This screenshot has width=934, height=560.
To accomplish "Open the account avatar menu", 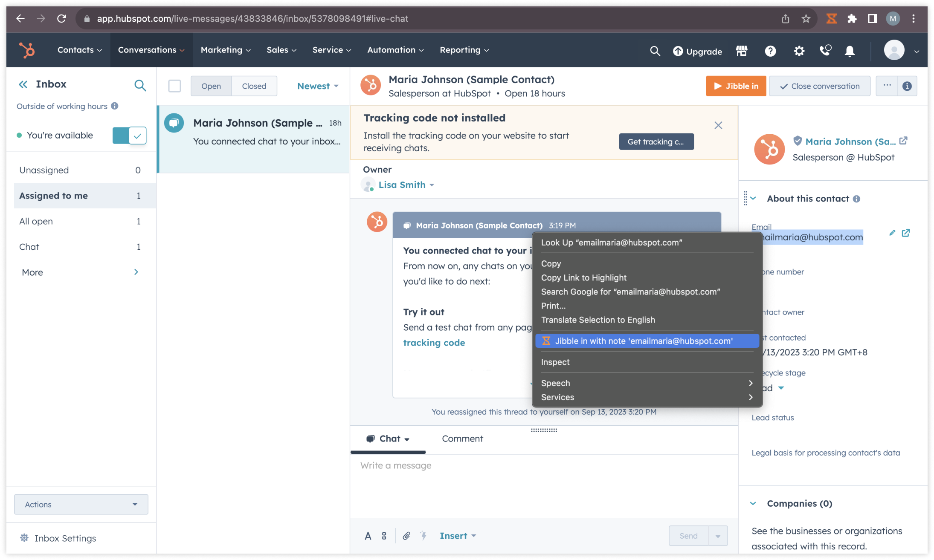I will point(902,51).
